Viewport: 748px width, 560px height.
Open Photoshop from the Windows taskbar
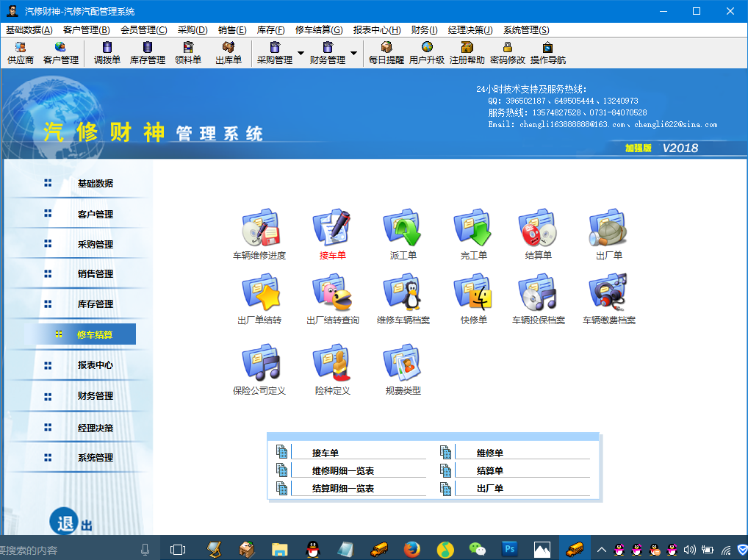point(509,549)
